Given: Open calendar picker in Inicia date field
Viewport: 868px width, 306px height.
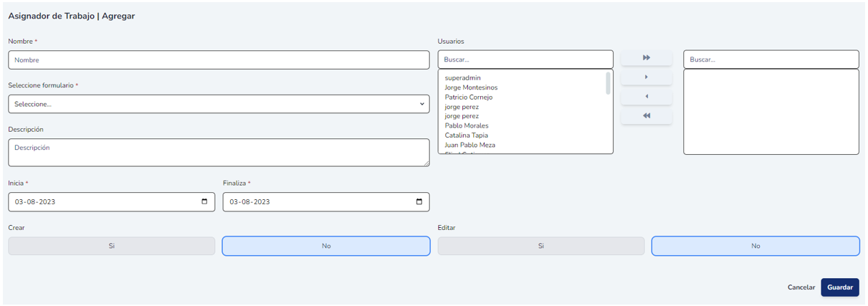Looking at the screenshot, I should pos(204,202).
